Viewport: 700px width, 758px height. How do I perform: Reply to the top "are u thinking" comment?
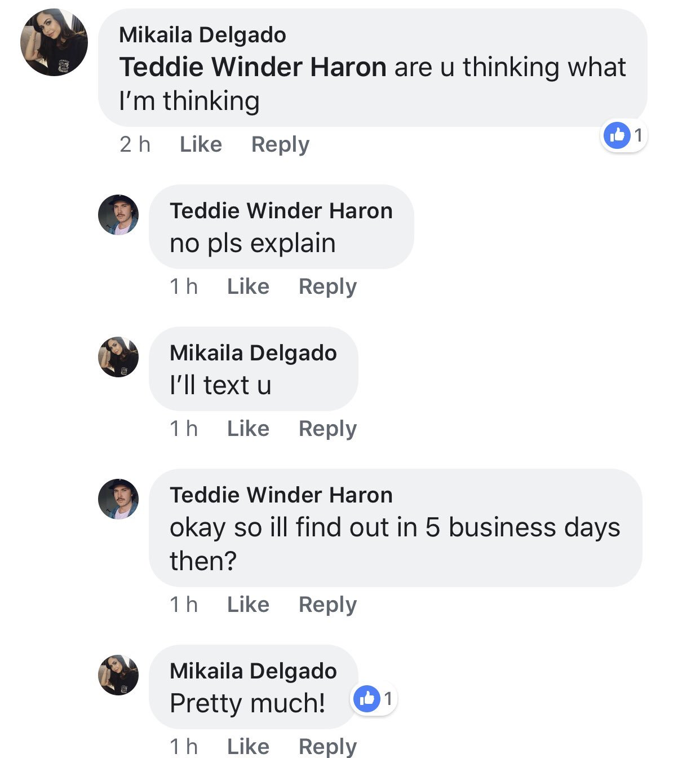[x=280, y=145]
